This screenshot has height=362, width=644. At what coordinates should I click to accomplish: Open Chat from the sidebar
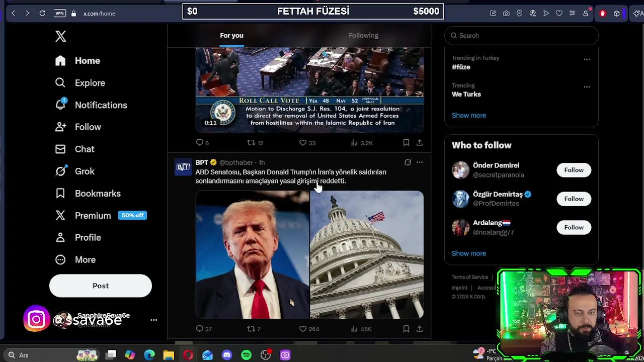click(75, 149)
